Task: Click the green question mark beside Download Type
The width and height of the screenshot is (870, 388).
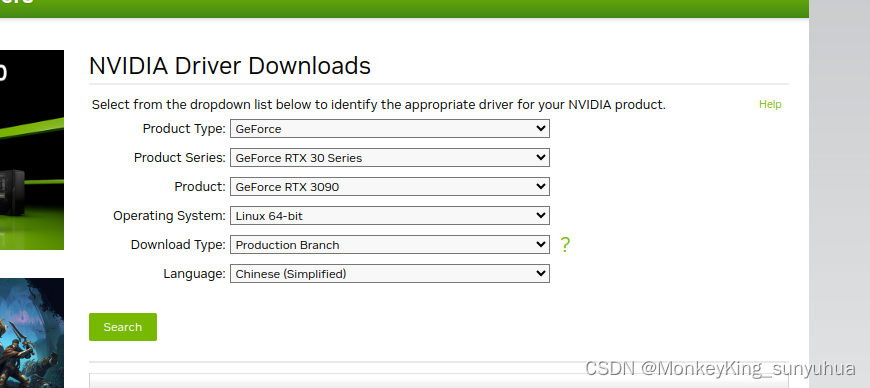Action: point(565,245)
